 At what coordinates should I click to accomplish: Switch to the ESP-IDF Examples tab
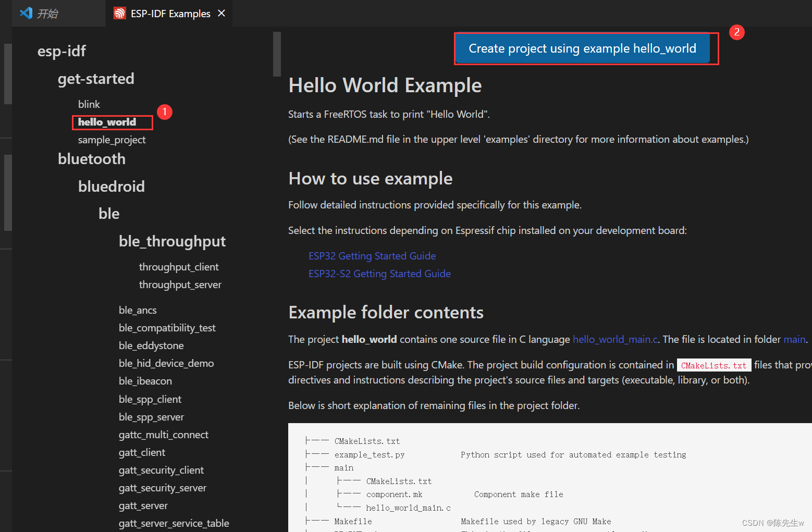[x=169, y=13]
